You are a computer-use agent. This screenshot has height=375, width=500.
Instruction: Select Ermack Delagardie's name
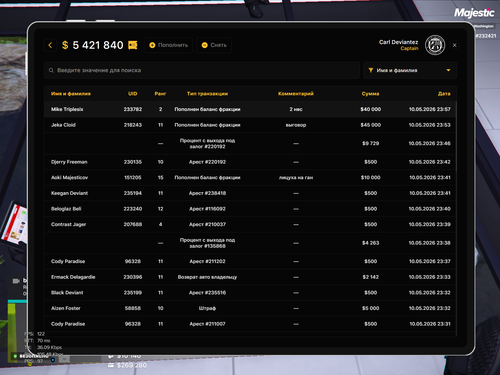73,277
